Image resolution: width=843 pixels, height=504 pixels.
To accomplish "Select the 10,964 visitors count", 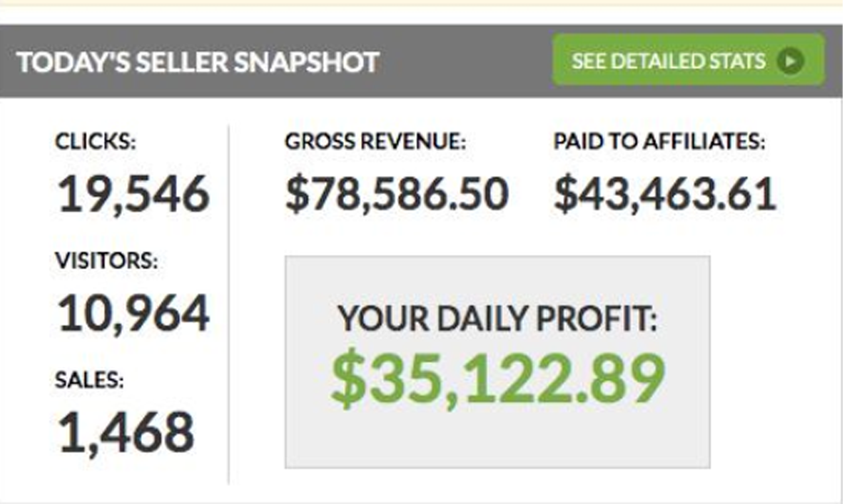I will pos(133,314).
